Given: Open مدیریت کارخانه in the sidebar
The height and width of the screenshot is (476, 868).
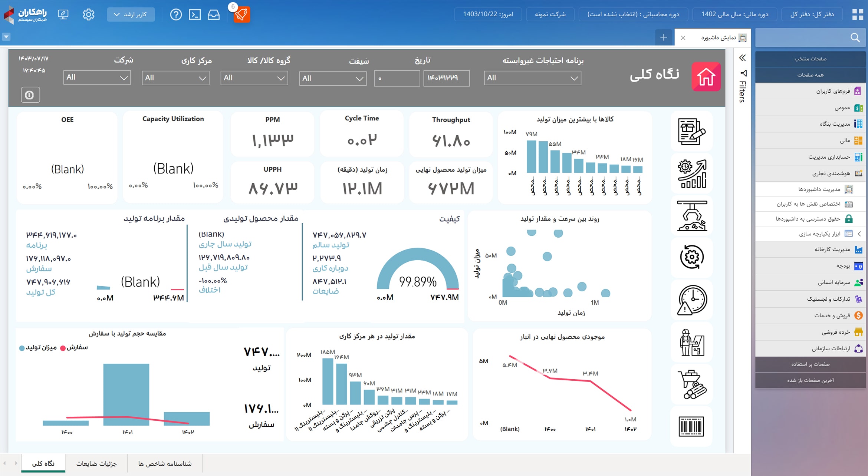Looking at the screenshot, I should (832, 249).
